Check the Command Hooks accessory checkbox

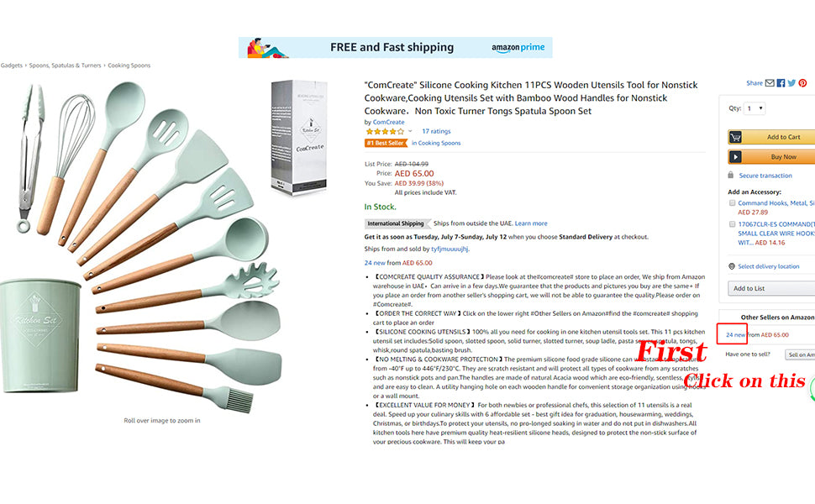click(x=732, y=203)
